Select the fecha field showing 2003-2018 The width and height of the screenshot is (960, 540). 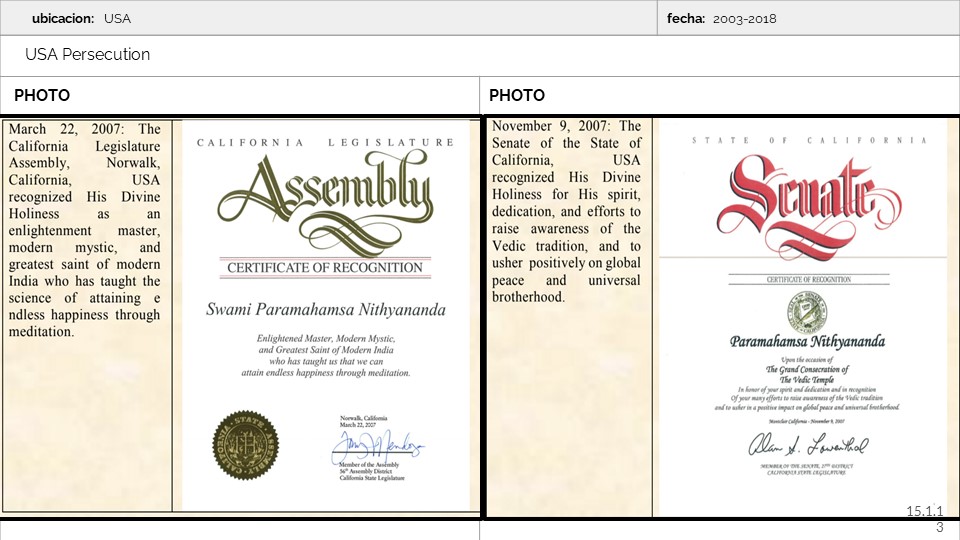tap(744, 18)
